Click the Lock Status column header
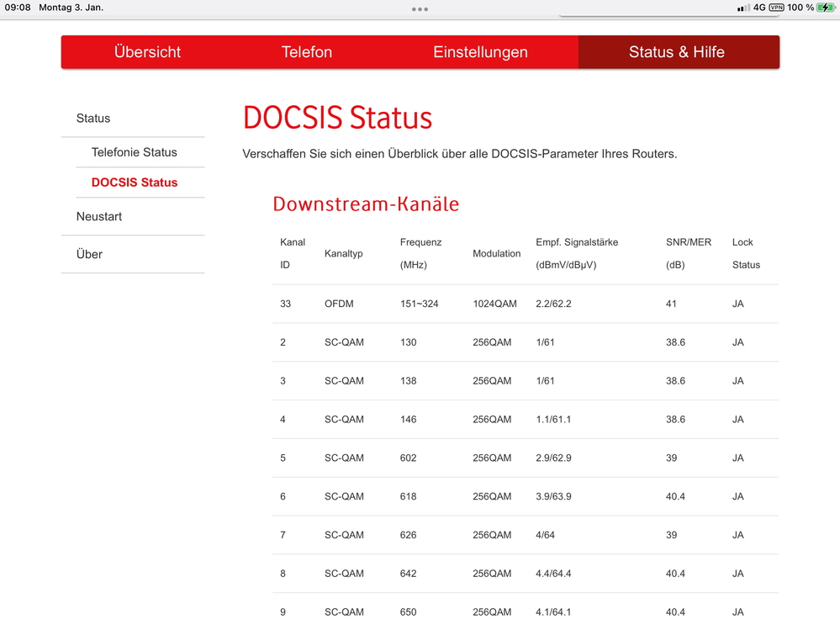Screen dimensions: 840x630 click(746, 253)
